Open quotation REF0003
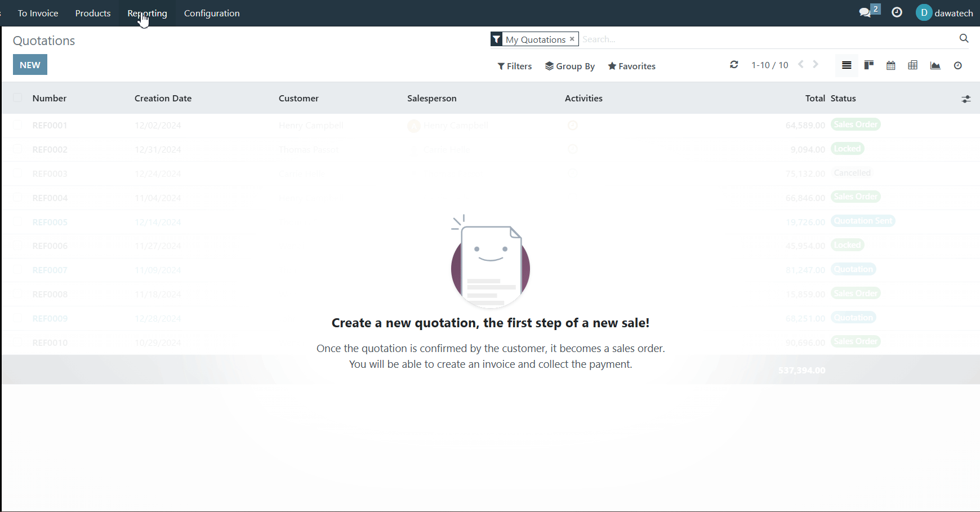 50,173
